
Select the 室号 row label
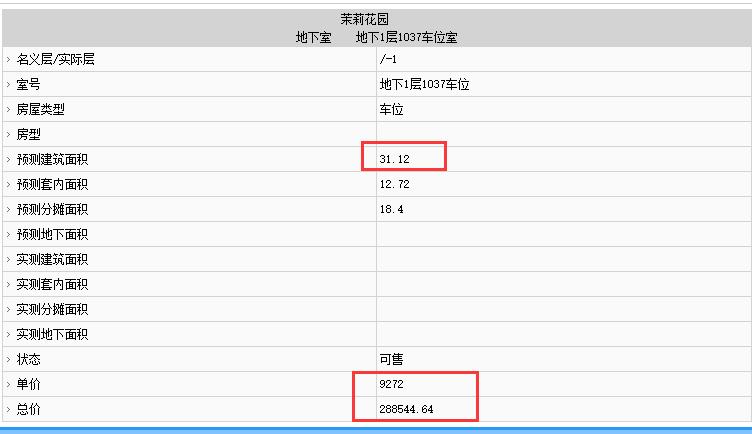[x=28, y=84]
